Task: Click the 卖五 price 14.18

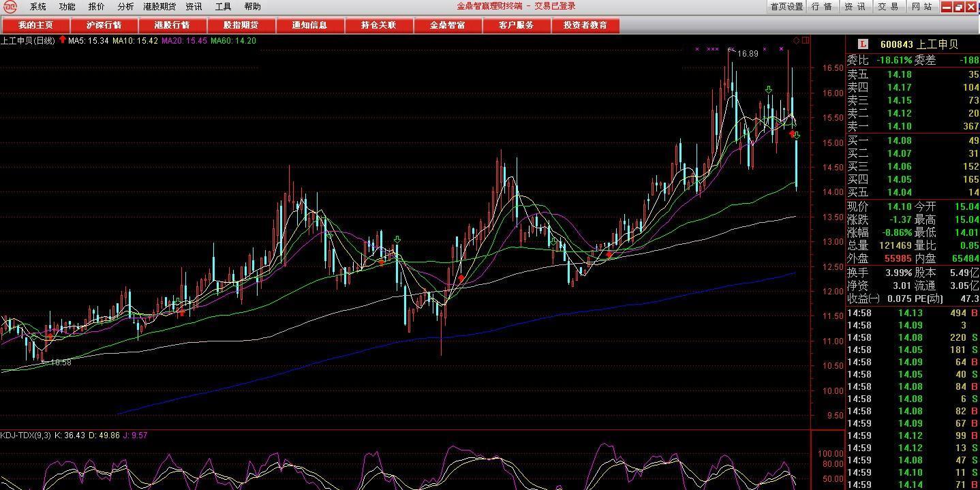Action: pyautogui.click(x=899, y=74)
